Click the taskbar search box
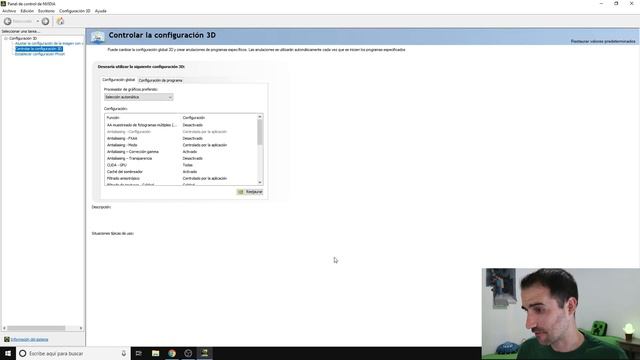The image size is (640, 360). click(73, 353)
